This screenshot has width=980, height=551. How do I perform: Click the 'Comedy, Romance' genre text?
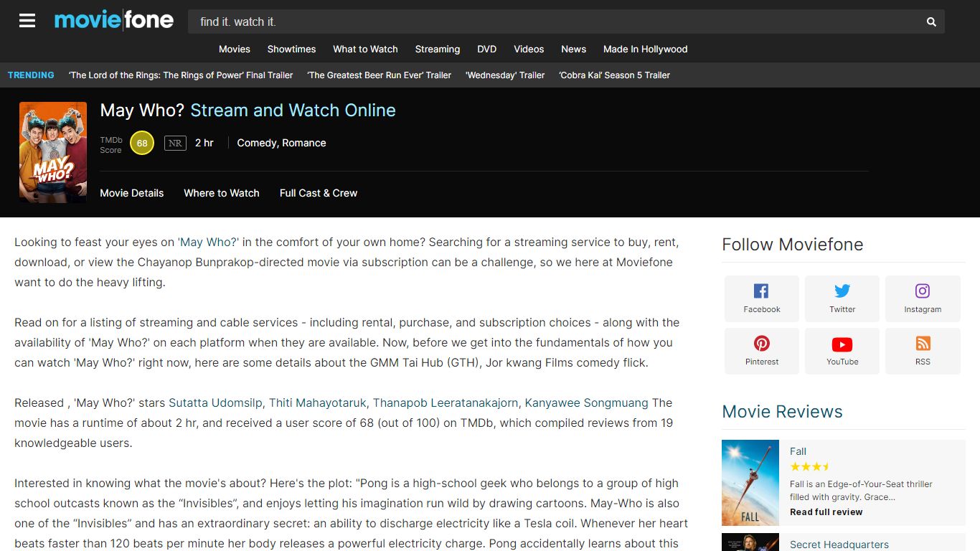(x=281, y=143)
